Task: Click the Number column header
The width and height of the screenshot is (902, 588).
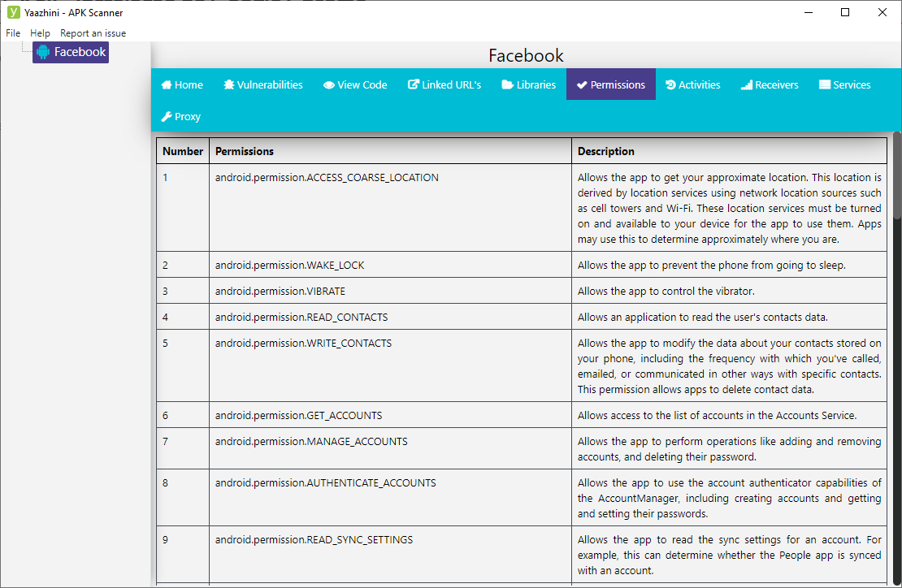Action: pos(183,151)
